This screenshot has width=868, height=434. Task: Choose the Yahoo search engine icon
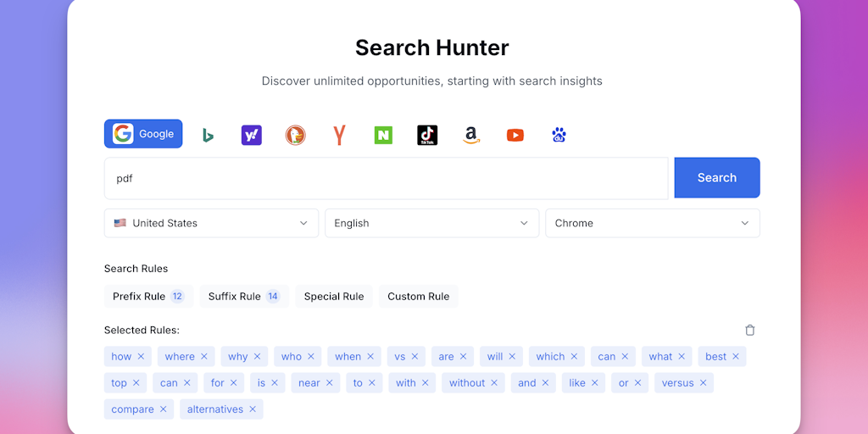coord(251,135)
